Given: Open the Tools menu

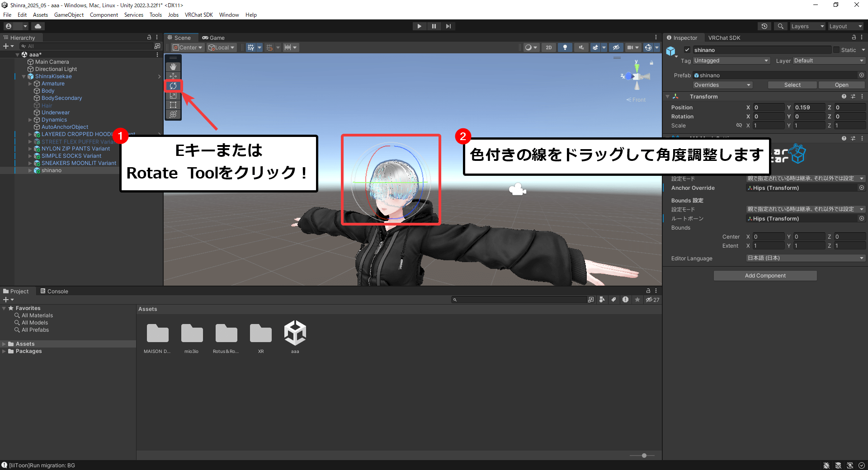Looking at the screenshot, I should pos(156,15).
